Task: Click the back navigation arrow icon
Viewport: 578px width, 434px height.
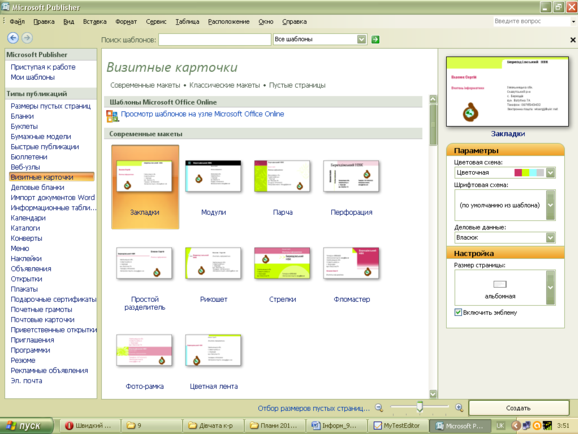Action: pyautogui.click(x=13, y=38)
